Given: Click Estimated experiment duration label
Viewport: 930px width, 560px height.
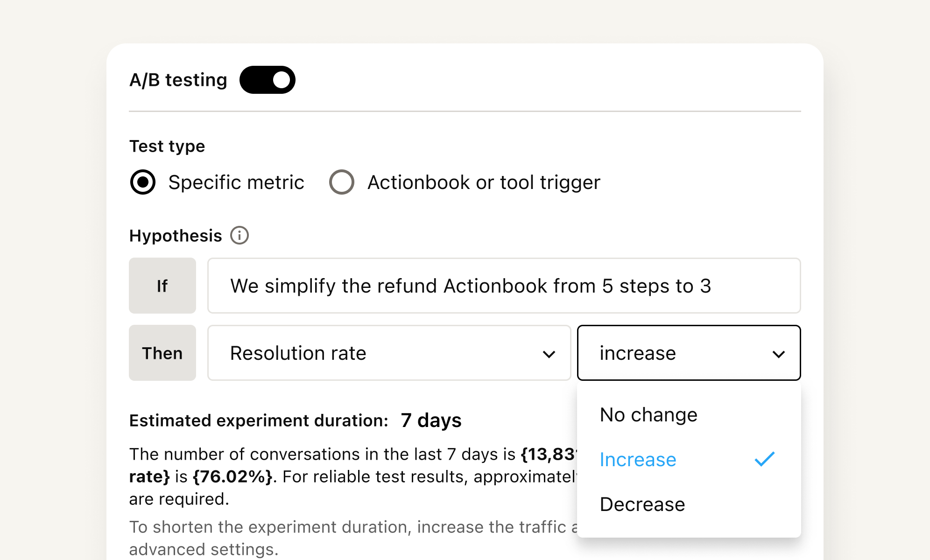Looking at the screenshot, I should click(259, 420).
